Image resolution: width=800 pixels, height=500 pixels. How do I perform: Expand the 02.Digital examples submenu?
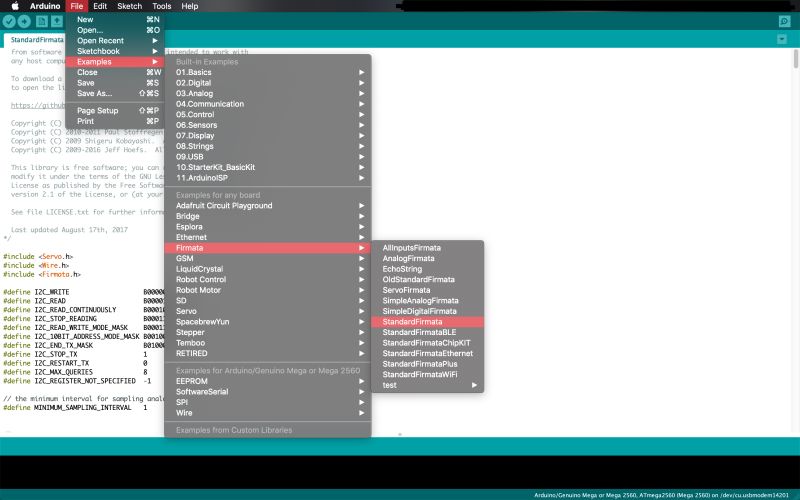click(268, 83)
